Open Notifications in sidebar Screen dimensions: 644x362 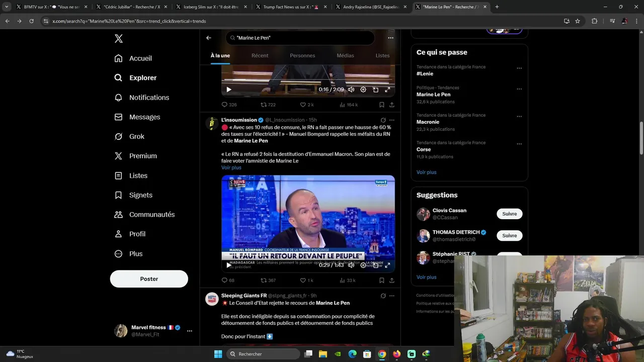click(x=141, y=98)
